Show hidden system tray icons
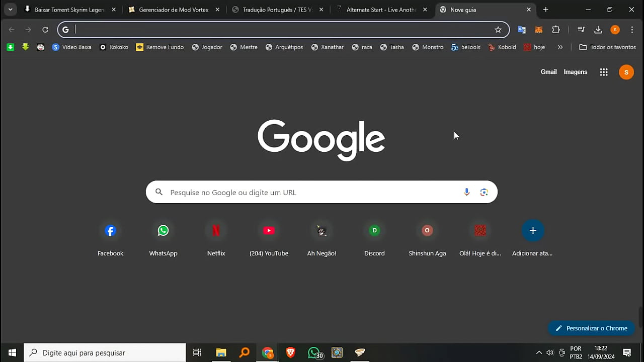644x362 pixels. [539, 352]
